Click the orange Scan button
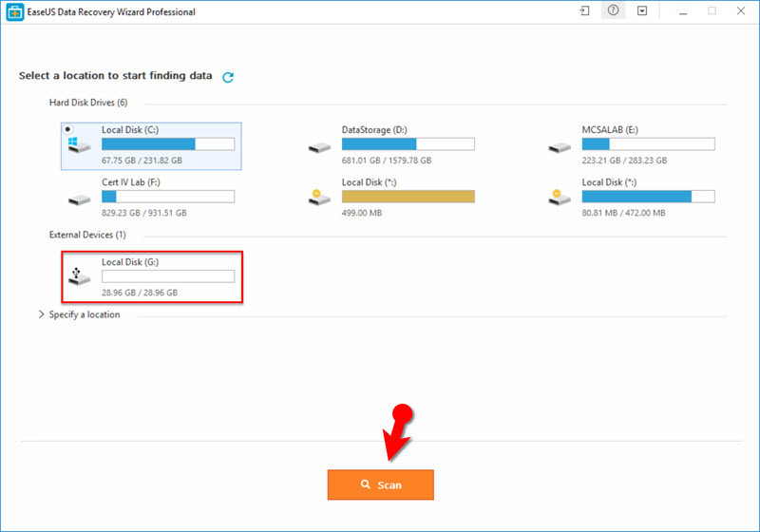Image resolution: width=760 pixels, height=532 pixels. [x=381, y=484]
